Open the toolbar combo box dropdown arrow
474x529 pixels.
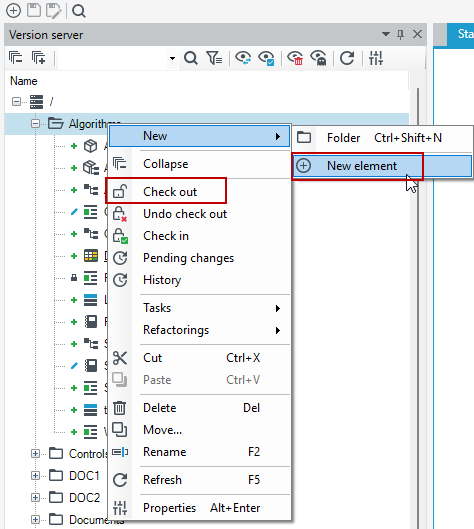[x=172, y=58]
